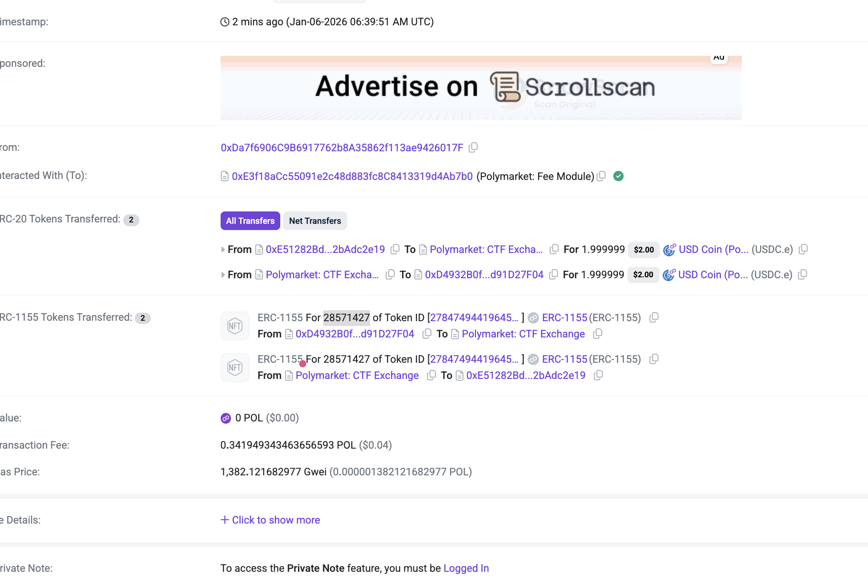
Task: Switch to the Net Transfers tab
Action: point(315,220)
